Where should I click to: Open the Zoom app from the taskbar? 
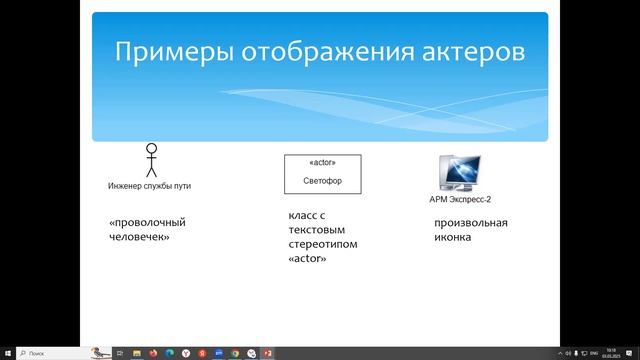pos(219,353)
